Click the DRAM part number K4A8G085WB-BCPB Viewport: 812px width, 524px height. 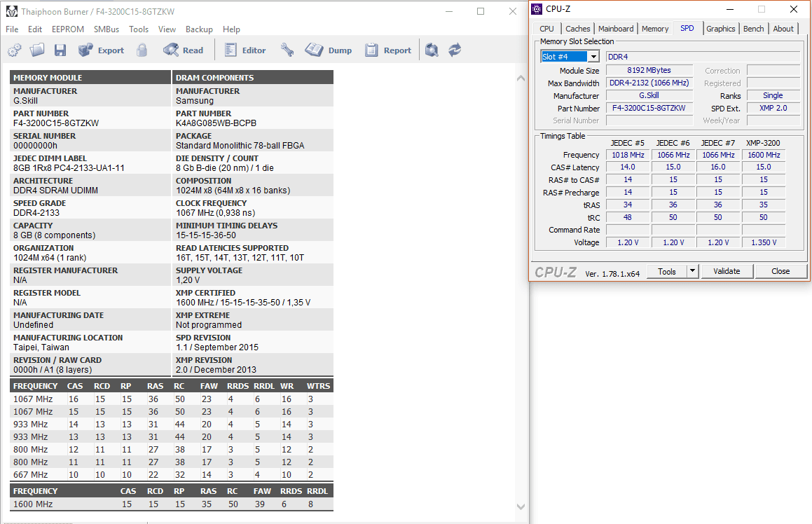click(x=216, y=123)
